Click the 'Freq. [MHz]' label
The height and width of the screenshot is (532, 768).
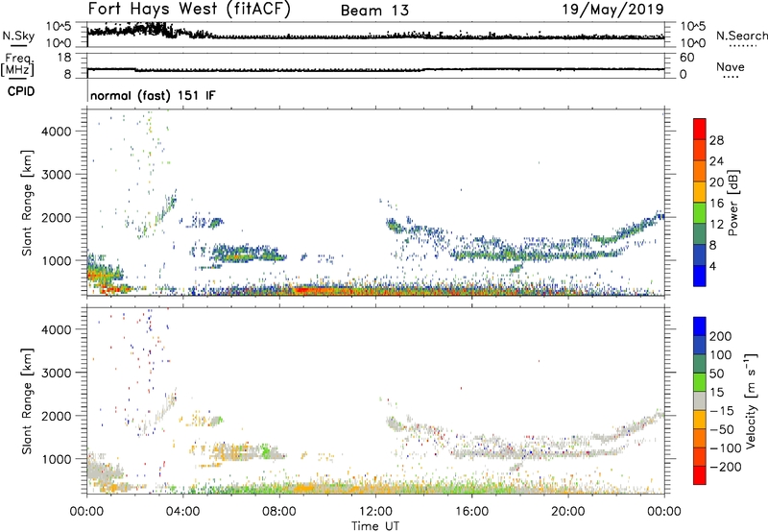[x=18, y=64]
